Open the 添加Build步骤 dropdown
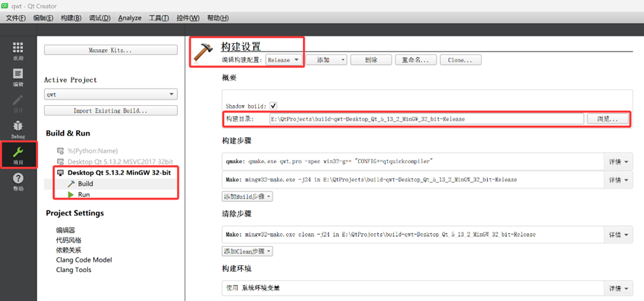Screen dimensions: 644x301 [247, 197]
